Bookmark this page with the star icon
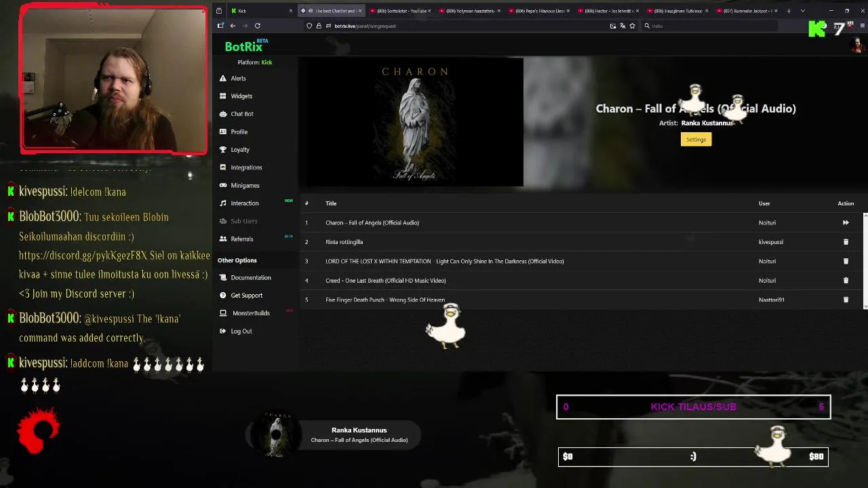Screen dimensions: 868x488 pyautogui.click(x=632, y=26)
